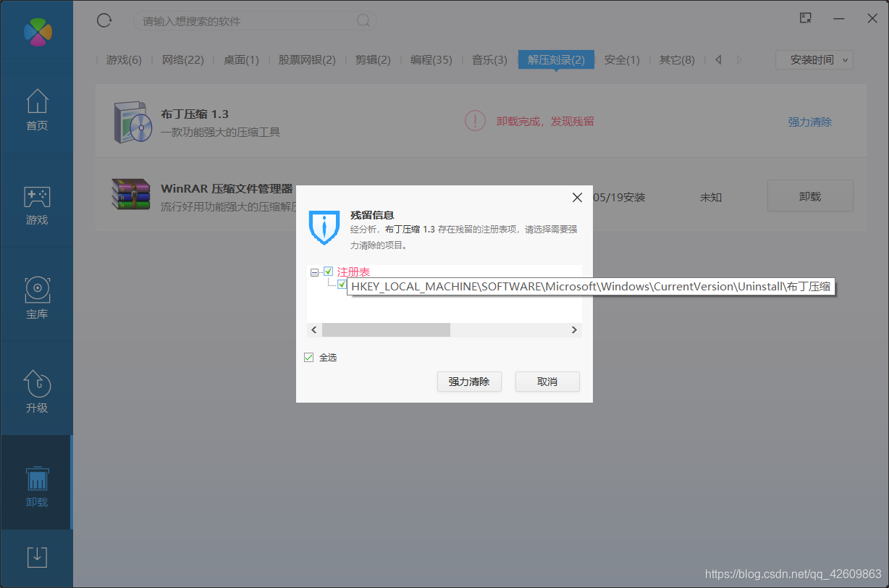Uncheck the 注册表 registry checkbox
Image resolution: width=889 pixels, height=588 pixels.
pyautogui.click(x=328, y=271)
